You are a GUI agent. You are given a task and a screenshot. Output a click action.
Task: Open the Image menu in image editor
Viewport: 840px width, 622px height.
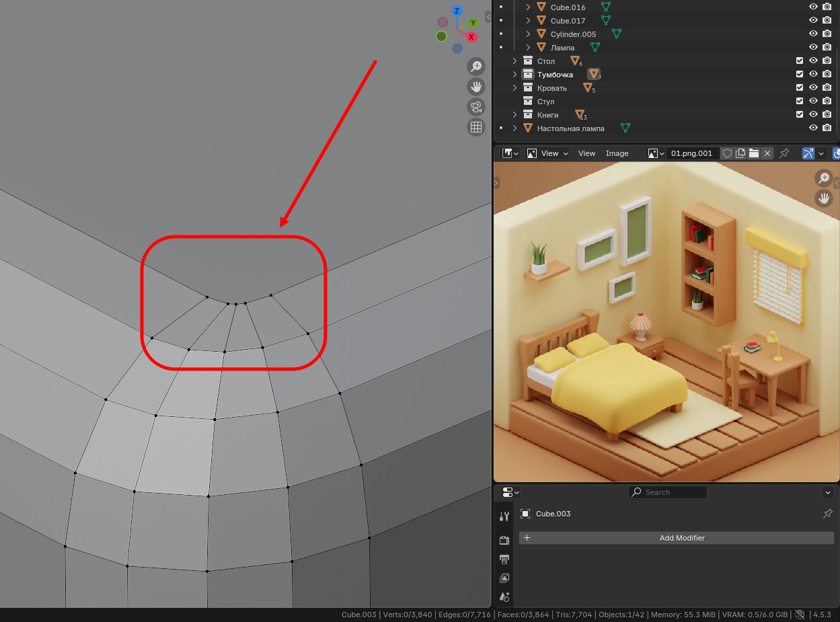617,153
